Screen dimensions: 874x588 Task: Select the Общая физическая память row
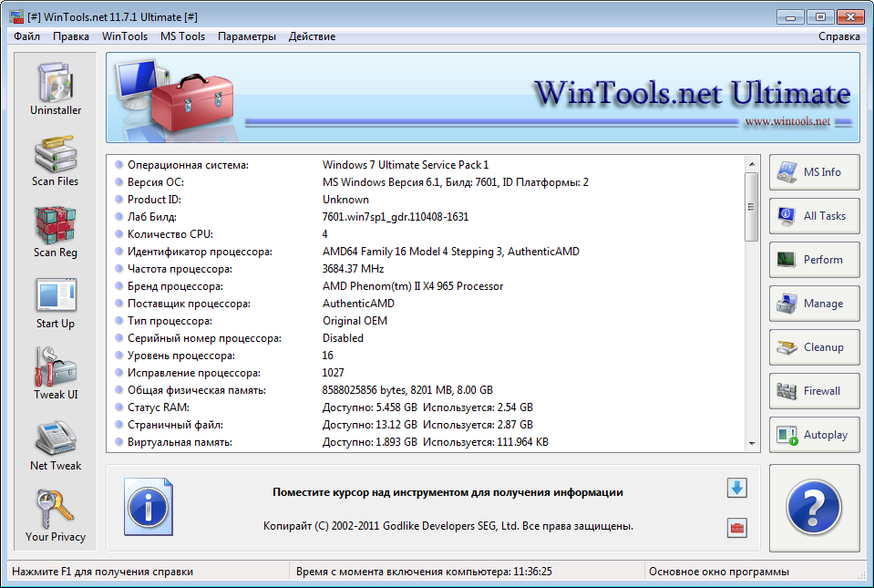tap(427, 390)
